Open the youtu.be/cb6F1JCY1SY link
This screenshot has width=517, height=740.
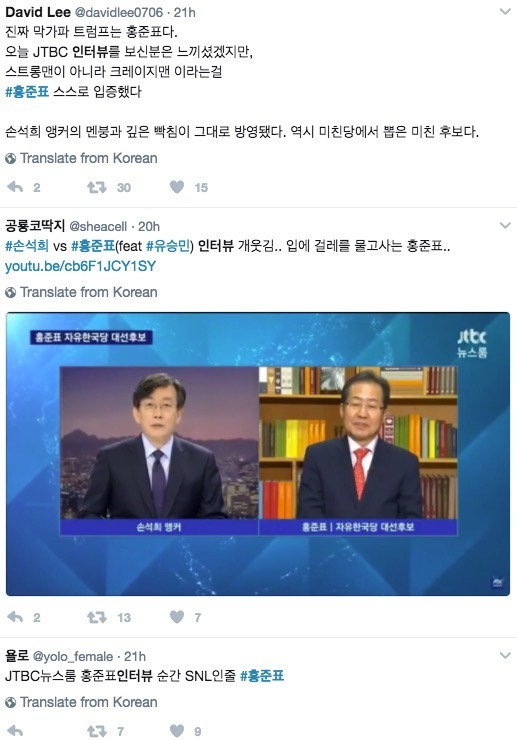coord(80,266)
